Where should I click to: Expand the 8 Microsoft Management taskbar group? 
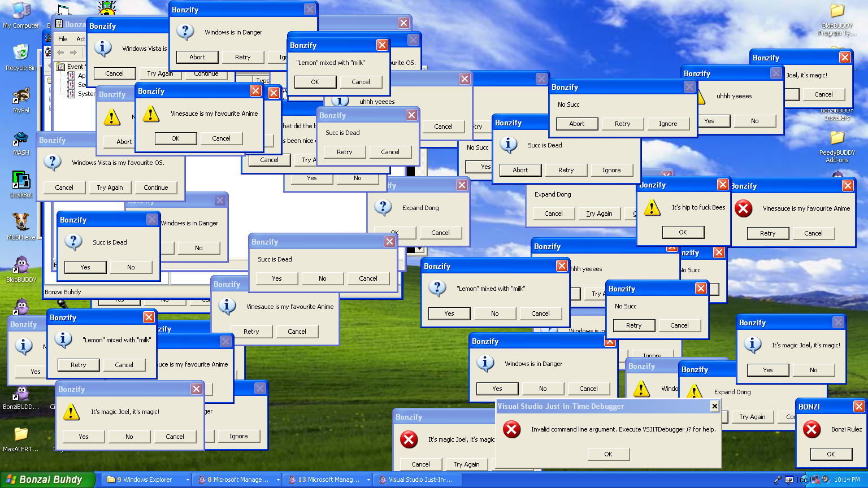[x=278, y=480]
